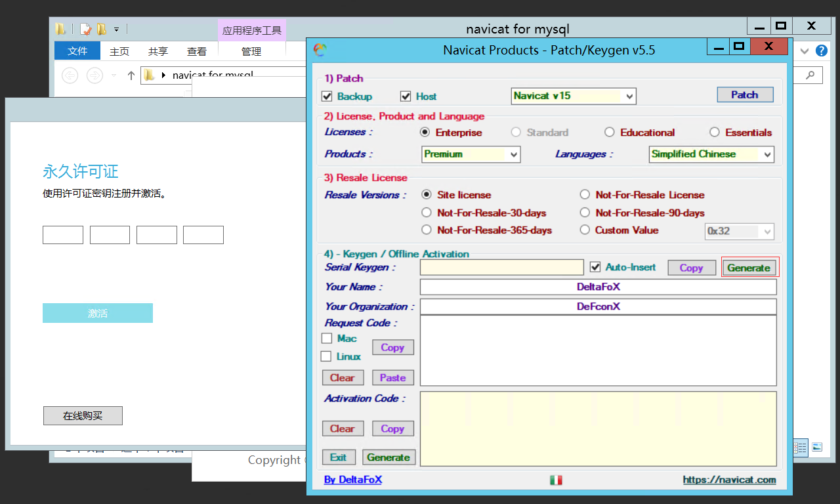Click the 应用程序工具 contextual tab

click(x=252, y=30)
